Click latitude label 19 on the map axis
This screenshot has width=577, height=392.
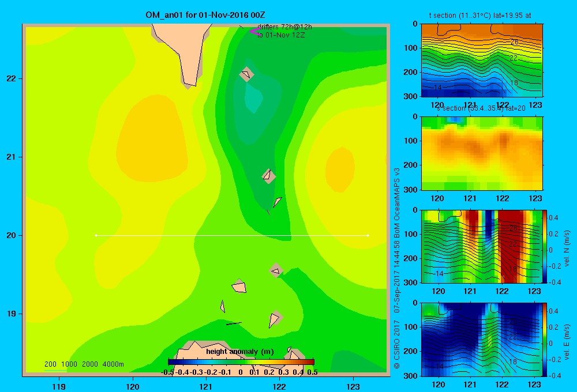coord(12,314)
